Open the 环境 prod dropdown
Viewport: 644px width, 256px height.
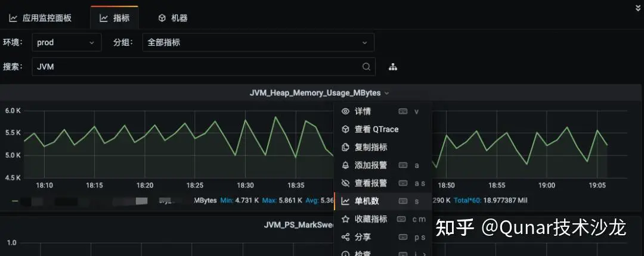(66, 43)
